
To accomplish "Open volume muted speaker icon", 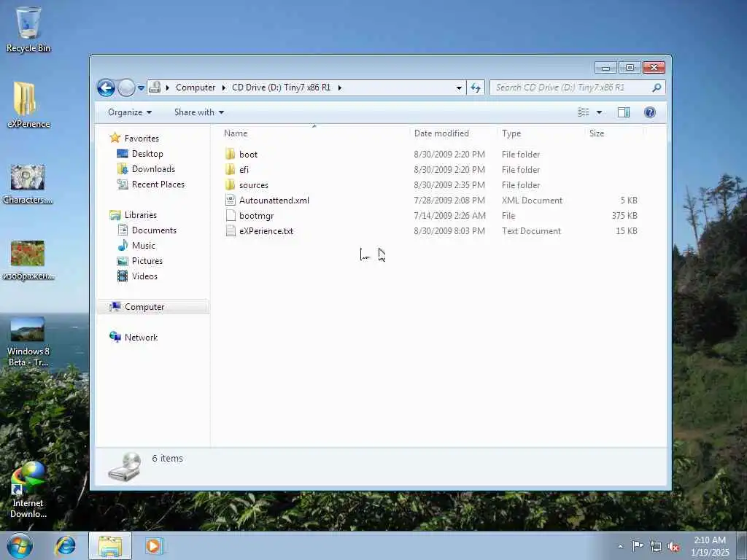I will (673, 547).
